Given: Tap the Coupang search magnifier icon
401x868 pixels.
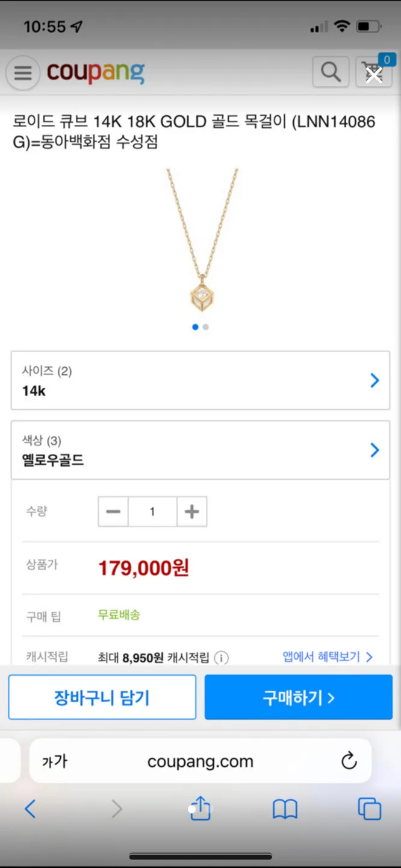Looking at the screenshot, I should (x=330, y=71).
